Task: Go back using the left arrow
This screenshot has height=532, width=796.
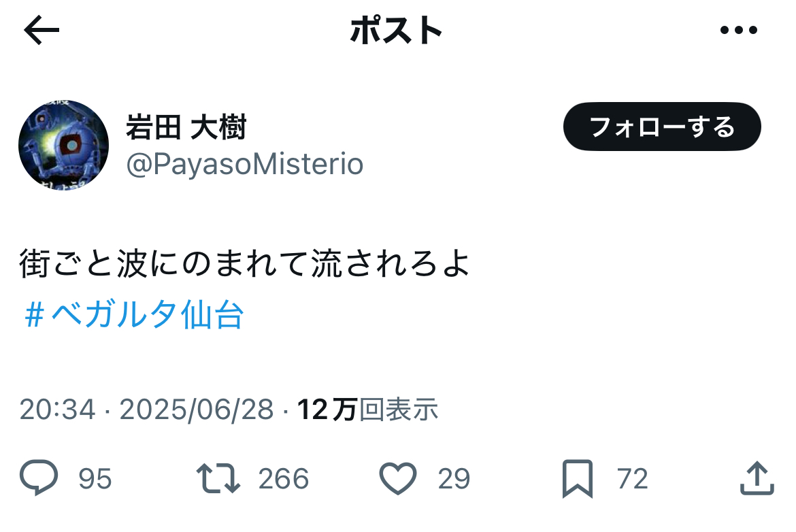Action: tap(42, 30)
